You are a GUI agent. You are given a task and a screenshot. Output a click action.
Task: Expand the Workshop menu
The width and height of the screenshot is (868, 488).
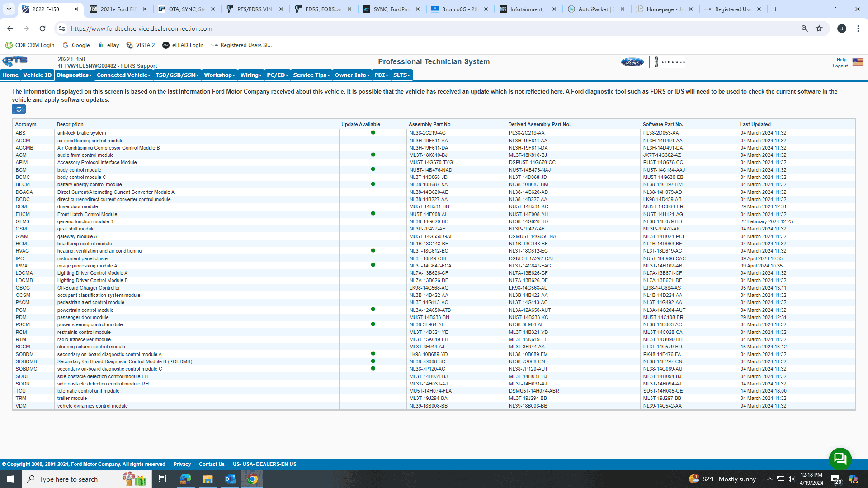pyautogui.click(x=219, y=75)
